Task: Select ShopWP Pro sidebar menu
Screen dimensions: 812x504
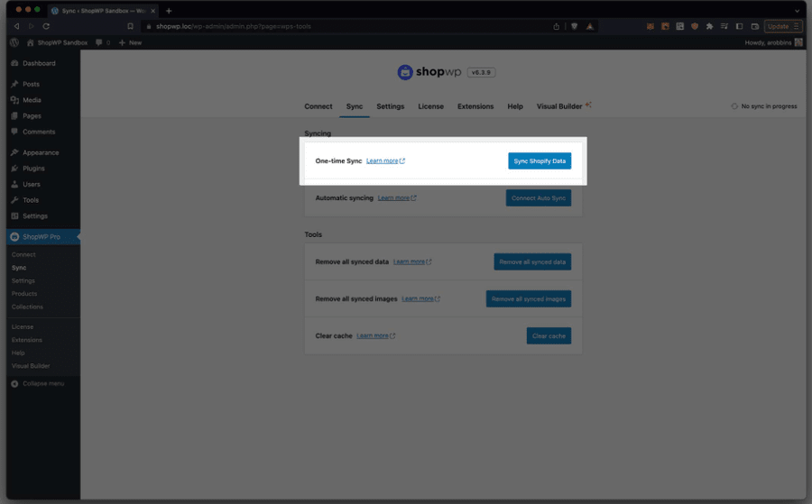Action: click(42, 237)
